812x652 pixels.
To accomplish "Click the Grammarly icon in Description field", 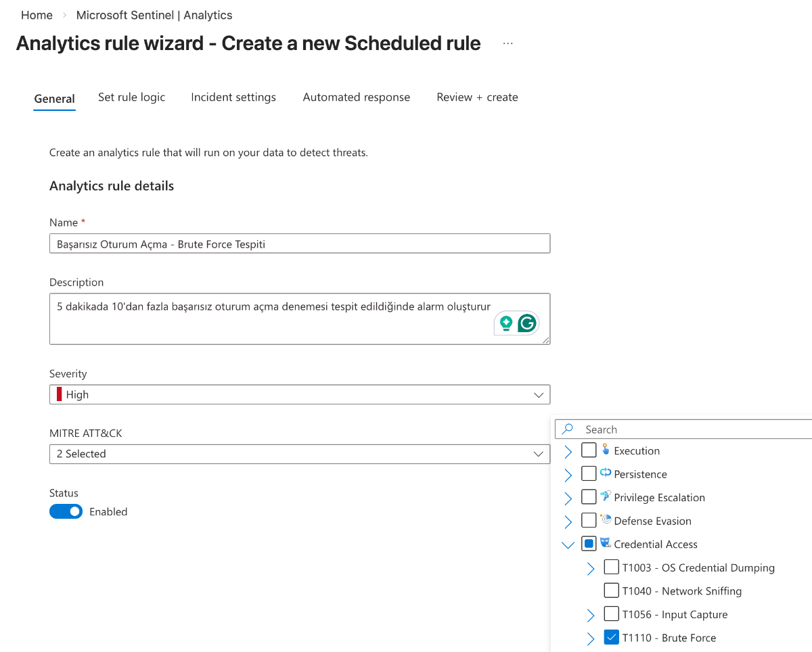I will pos(527,323).
